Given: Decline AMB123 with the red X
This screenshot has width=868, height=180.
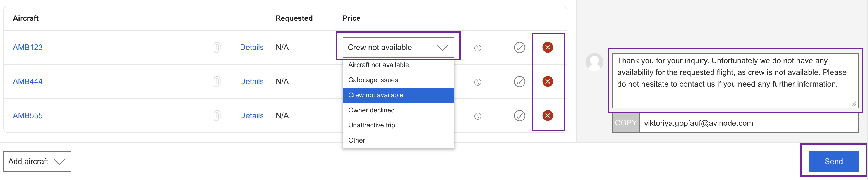Looking at the screenshot, I should click(548, 48).
